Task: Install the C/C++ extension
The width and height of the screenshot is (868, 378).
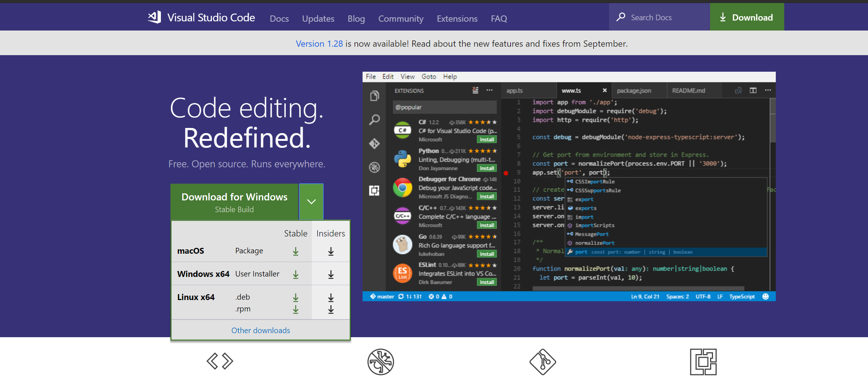Action: [x=487, y=225]
